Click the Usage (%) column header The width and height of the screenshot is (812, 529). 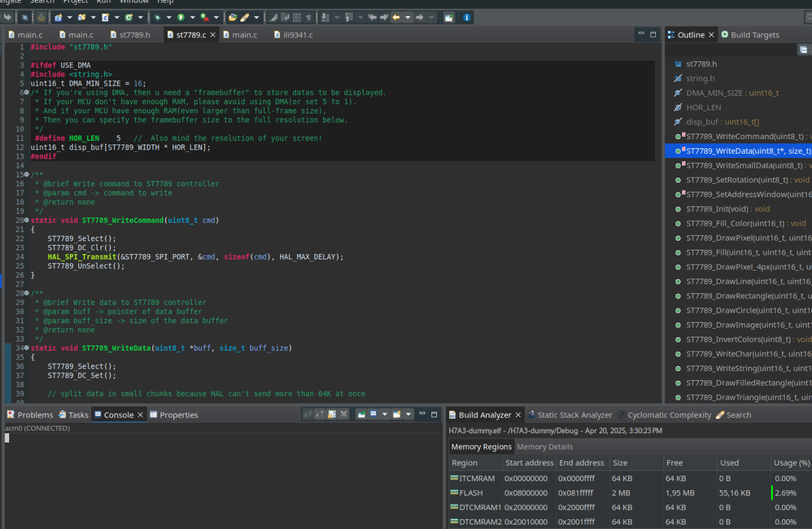pyautogui.click(x=792, y=463)
